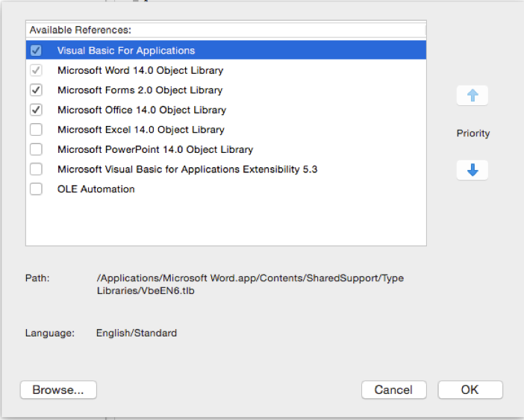Select 'Microsoft Word 14.0 Object Library' text
The image size is (524, 420).
coord(140,70)
